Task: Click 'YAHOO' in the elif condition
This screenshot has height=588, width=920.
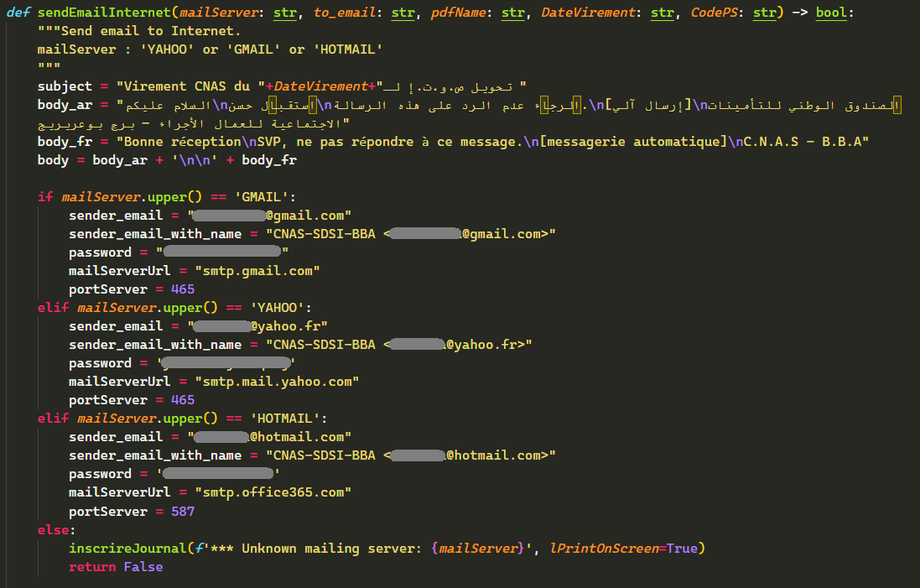Action: pos(277,308)
